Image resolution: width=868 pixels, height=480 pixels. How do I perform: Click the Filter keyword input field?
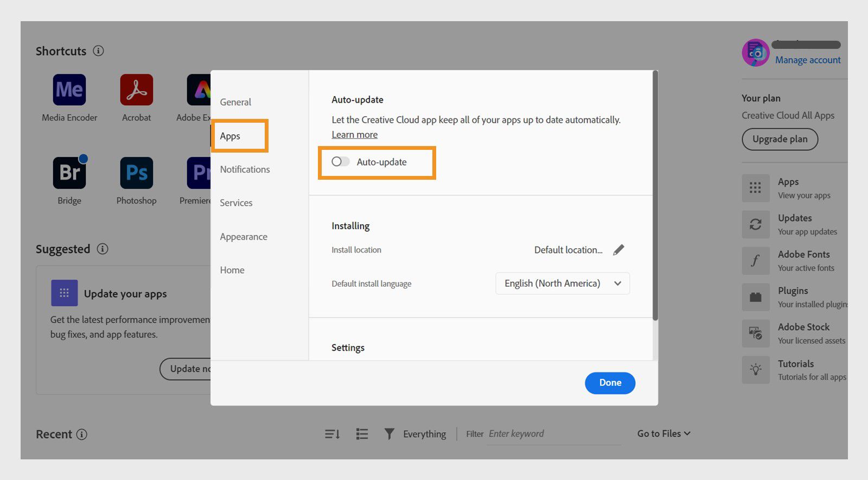pyautogui.click(x=553, y=434)
